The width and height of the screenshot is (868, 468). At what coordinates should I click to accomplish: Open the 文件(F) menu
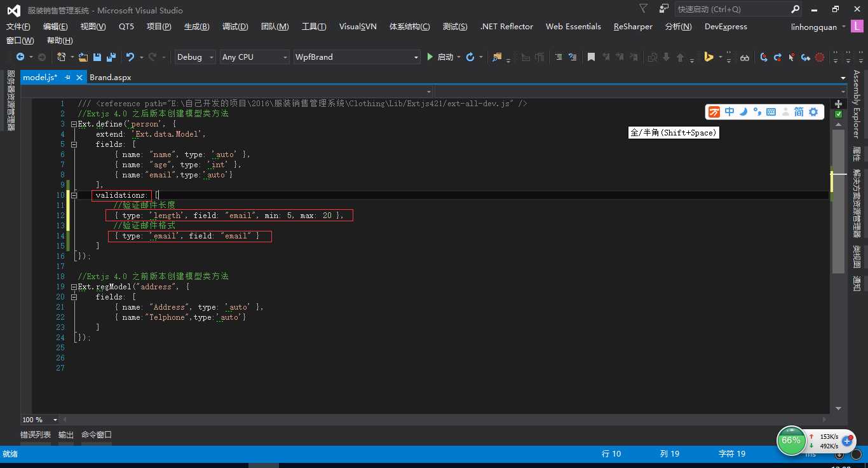tap(18, 27)
